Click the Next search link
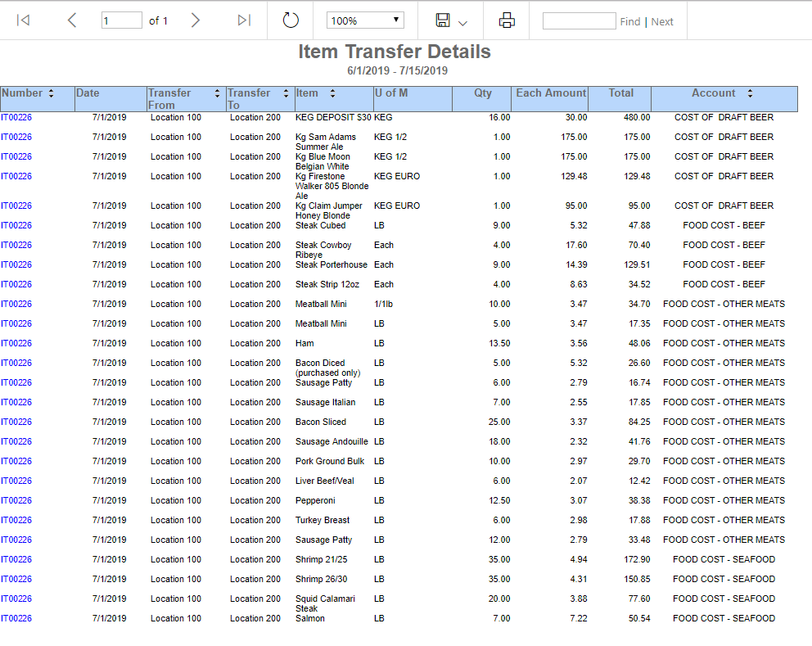The image size is (812, 646). [662, 22]
